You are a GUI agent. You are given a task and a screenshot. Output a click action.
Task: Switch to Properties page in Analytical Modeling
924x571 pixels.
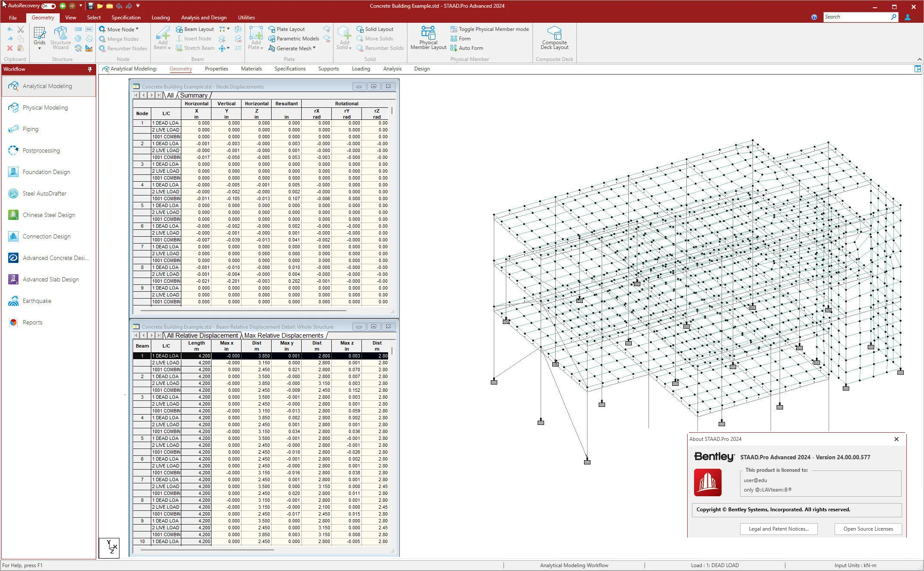(216, 69)
